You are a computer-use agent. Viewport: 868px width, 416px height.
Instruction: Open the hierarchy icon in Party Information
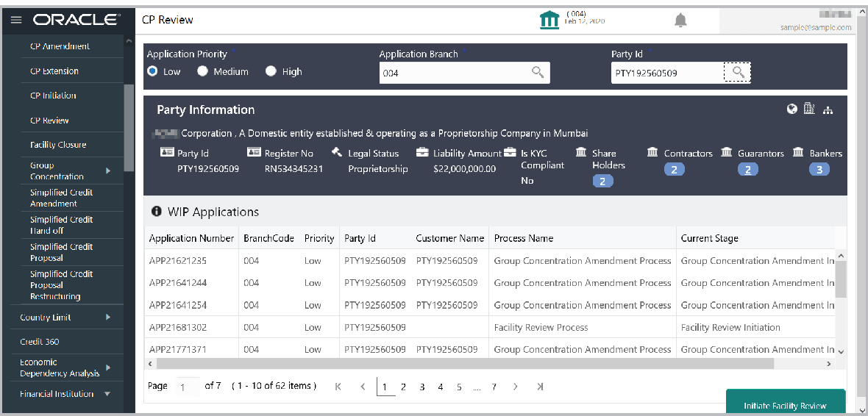(x=828, y=110)
